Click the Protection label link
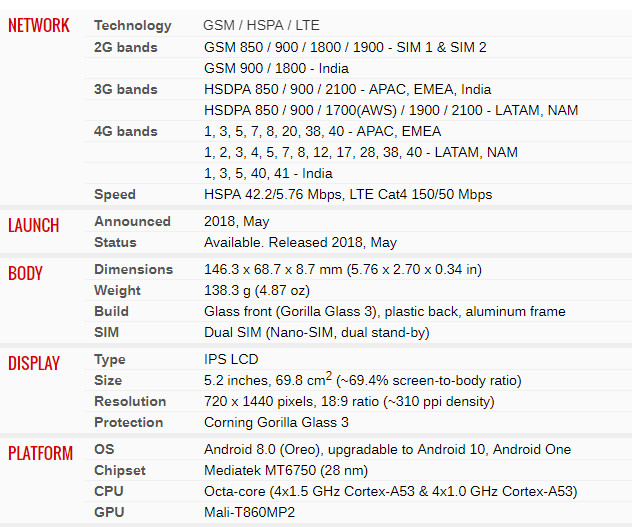The height and width of the screenshot is (527, 632). (x=128, y=422)
